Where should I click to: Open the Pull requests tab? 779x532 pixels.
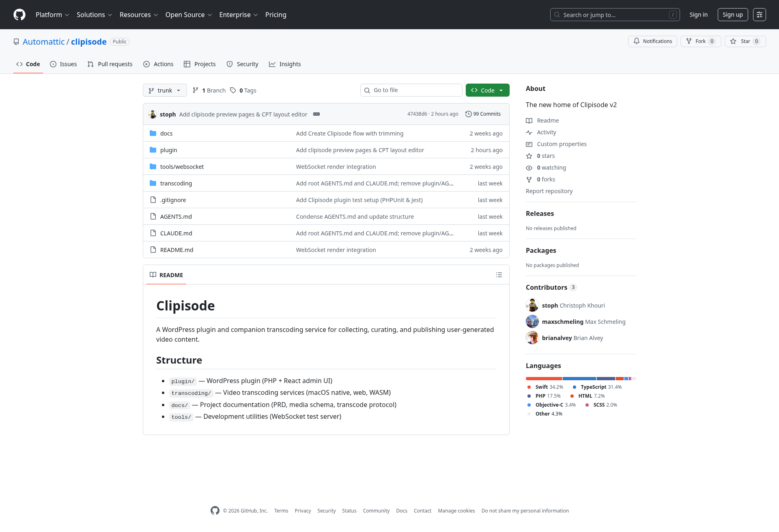pos(110,64)
